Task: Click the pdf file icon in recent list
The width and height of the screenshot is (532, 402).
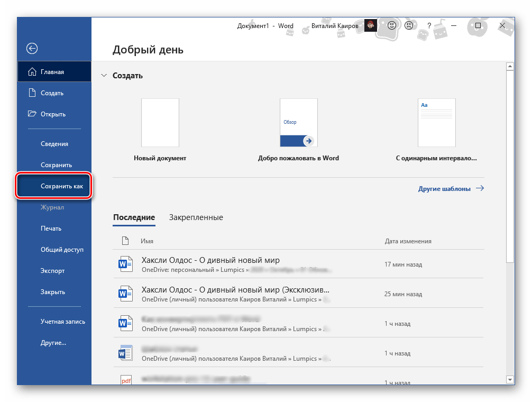Action: tap(126, 380)
